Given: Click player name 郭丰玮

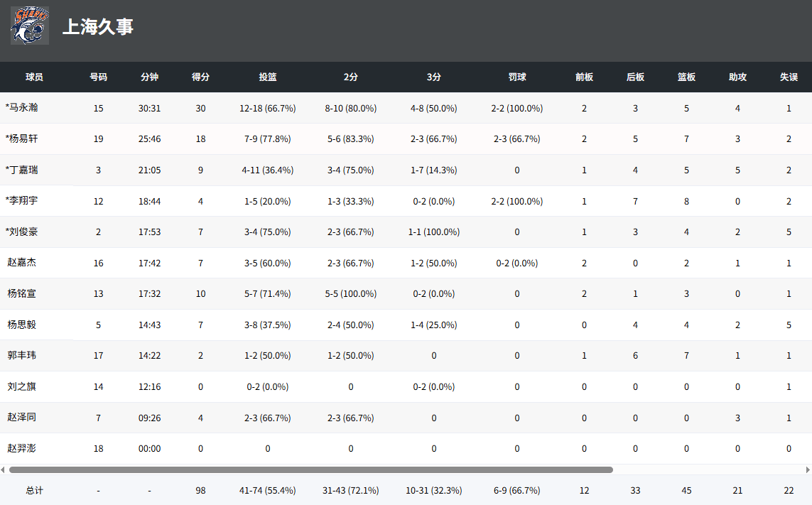Looking at the screenshot, I should coord(22,355).
